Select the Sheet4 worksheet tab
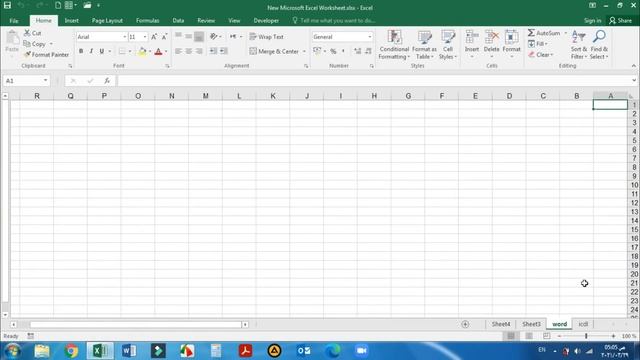 (501, 324)
